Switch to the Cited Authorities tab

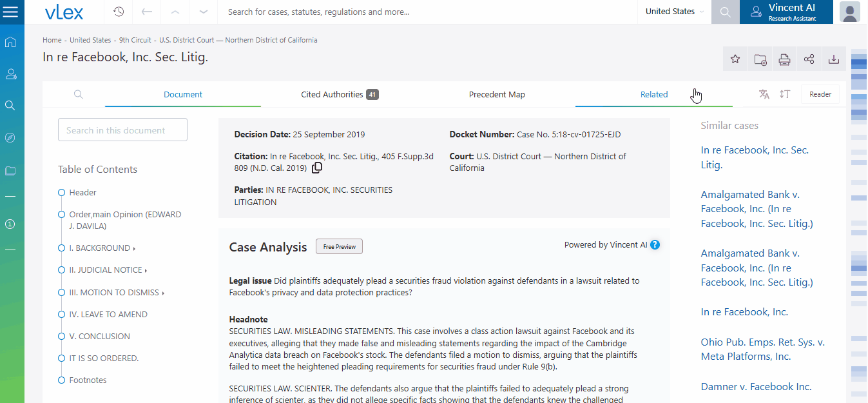tap(339, 95)
